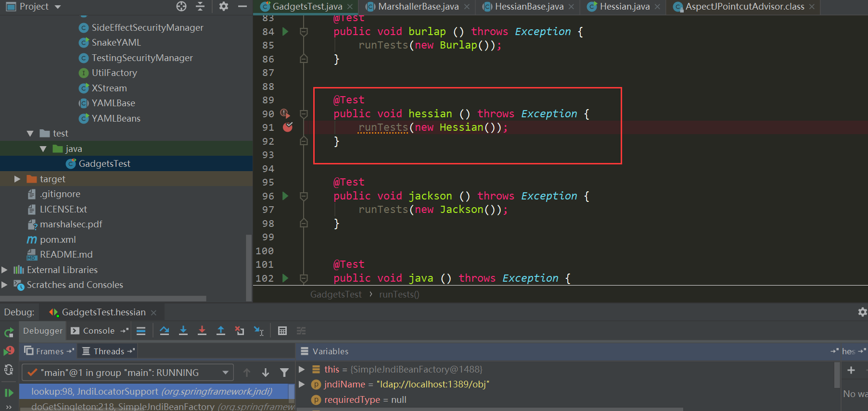Close the GadgetsTest.hessian debug session tab
This screenshot has height=411, width=868.
click(153, 312)
